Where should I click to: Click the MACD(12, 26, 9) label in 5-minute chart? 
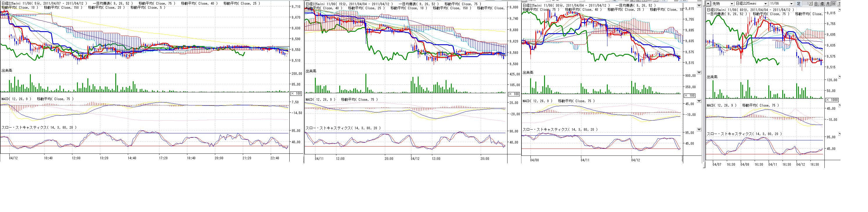tap(16, 99)
